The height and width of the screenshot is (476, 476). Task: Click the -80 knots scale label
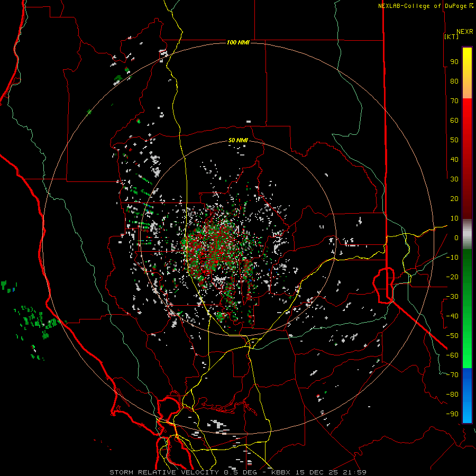452,395
